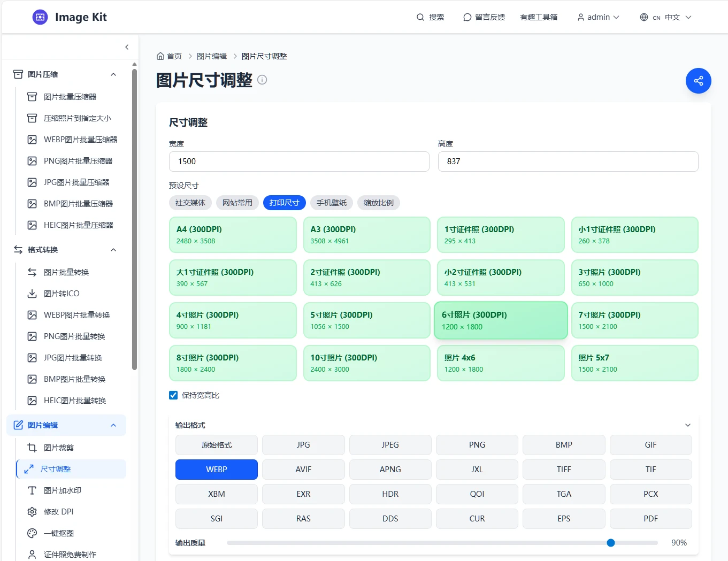Go to the home breadcrumb link (首页)
Viewport: 728px width, 561px height.
click(x=170, y=56)
